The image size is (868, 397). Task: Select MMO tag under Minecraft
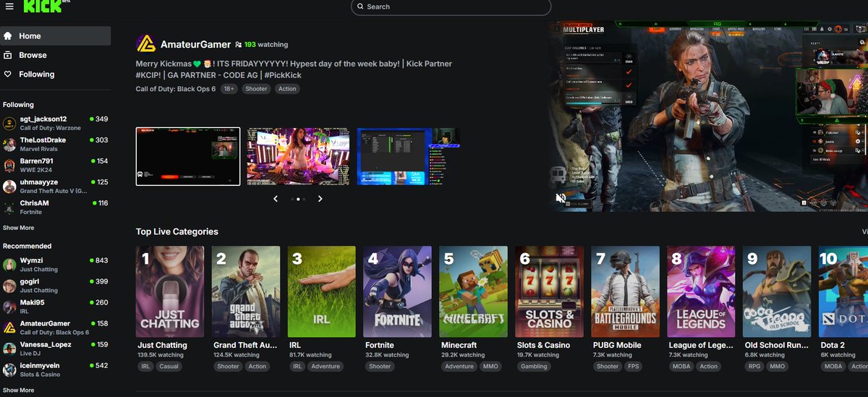click(x=490, y=367)
